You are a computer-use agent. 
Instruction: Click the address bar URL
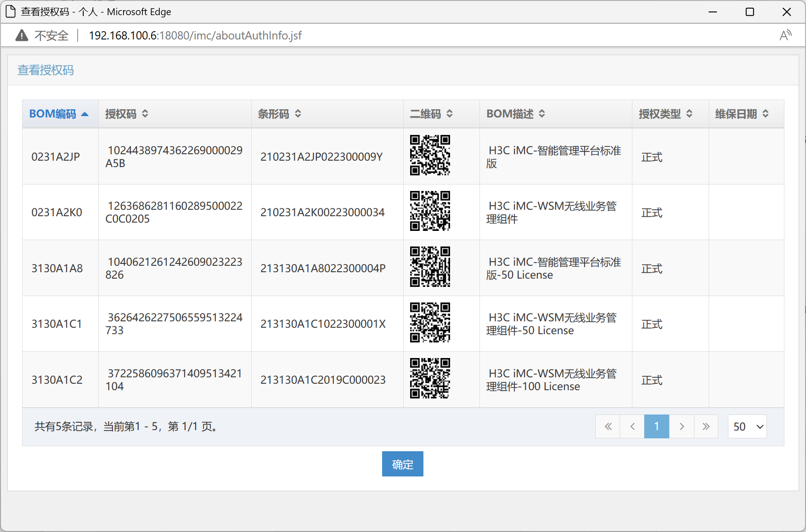click(x=195, y=35)
